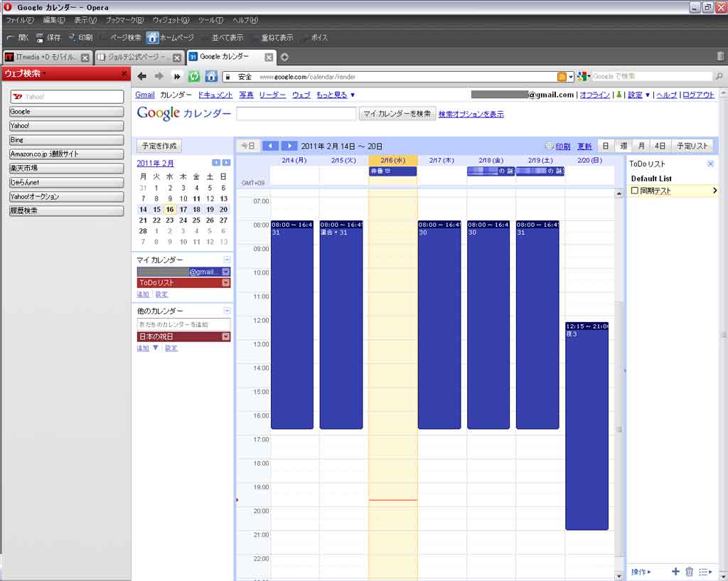Open the ブックマーク menu
The height and width of the screenshot is (581, 728).
124,20
